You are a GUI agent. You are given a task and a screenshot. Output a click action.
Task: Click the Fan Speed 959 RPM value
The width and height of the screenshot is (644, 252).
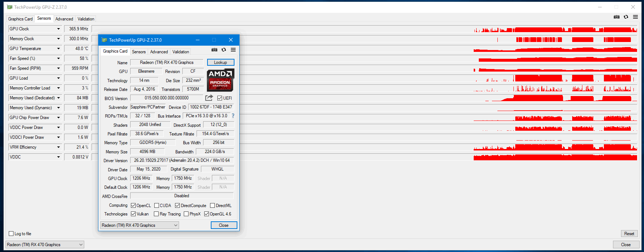click(x=77, y=68)
